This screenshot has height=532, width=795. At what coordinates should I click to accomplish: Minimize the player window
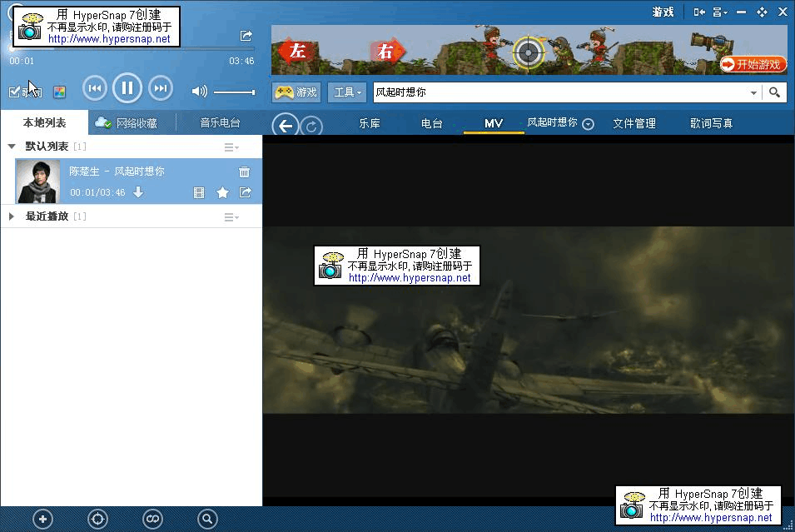(741, 12)
